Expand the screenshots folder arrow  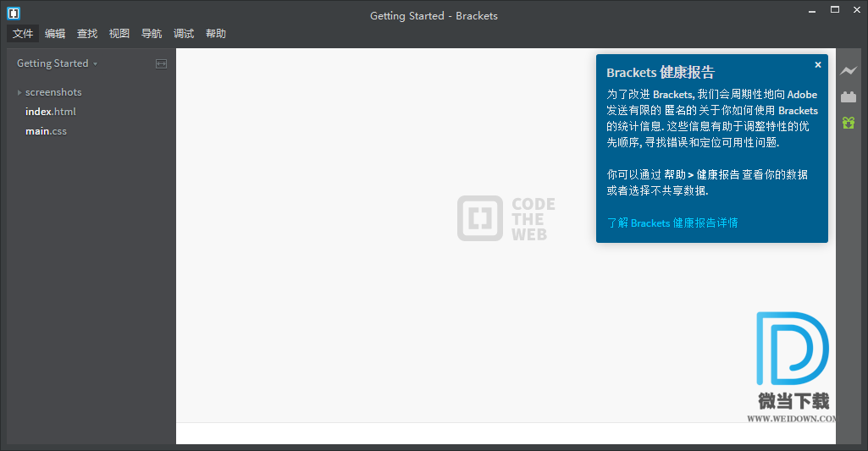[19, 92]
